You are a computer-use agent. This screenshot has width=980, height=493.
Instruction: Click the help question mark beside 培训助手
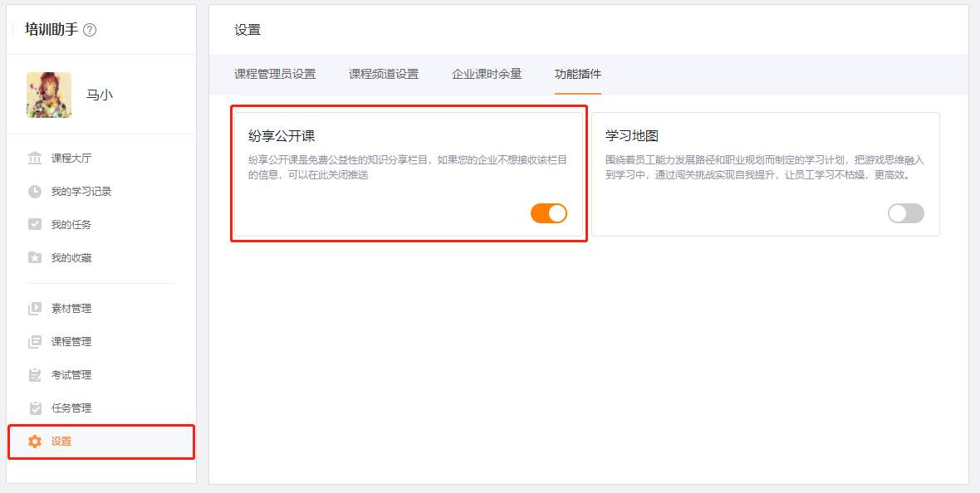point(90,29)
